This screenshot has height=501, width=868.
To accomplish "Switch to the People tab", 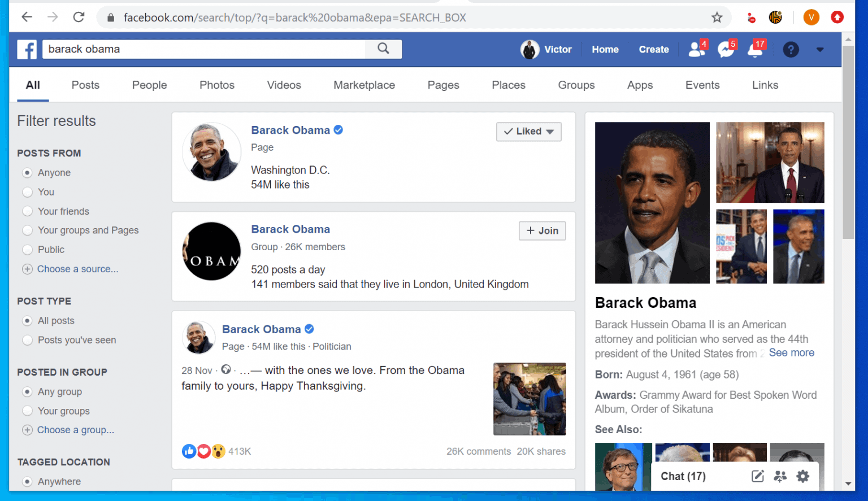I will pyautogui.click(x=149, y=85).
